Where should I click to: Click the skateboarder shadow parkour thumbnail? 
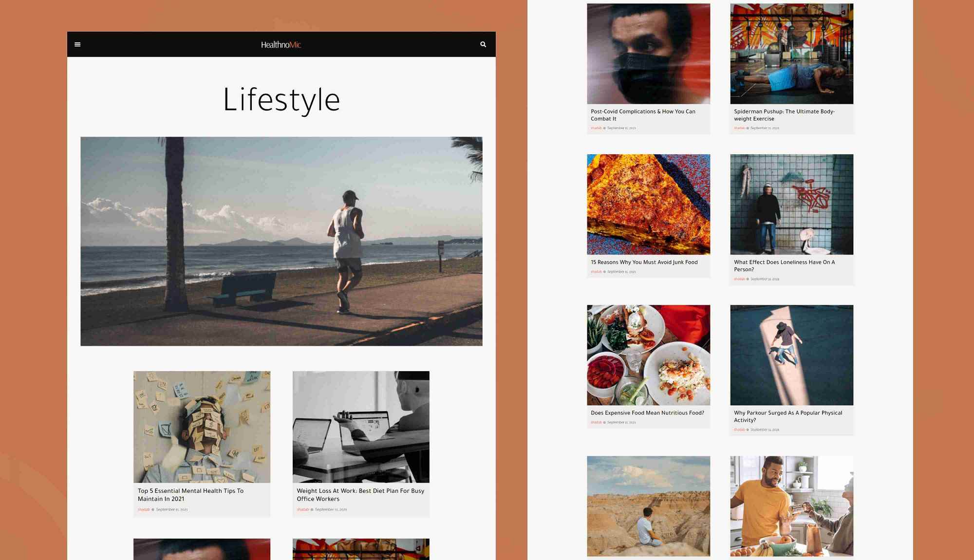point(791,355)
